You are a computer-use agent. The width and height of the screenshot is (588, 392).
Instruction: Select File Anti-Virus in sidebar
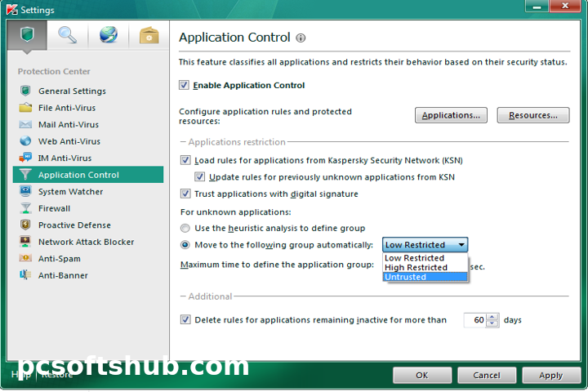(88, 108)
